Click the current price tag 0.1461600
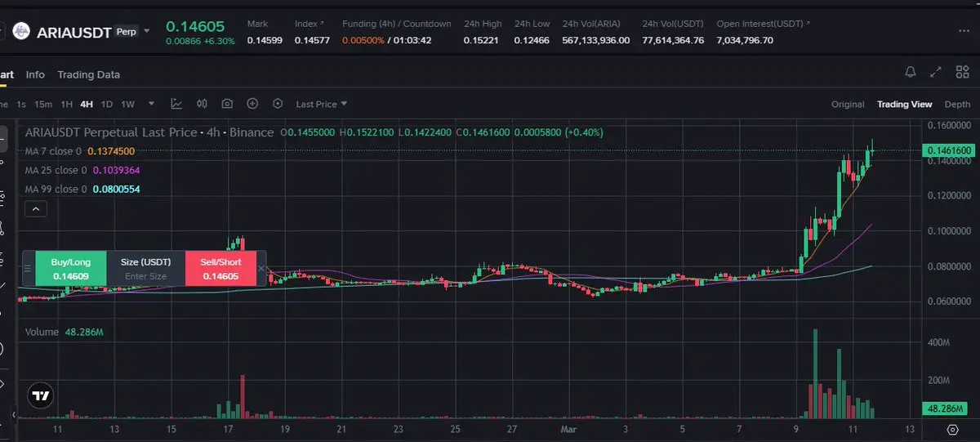 point(948,150)
